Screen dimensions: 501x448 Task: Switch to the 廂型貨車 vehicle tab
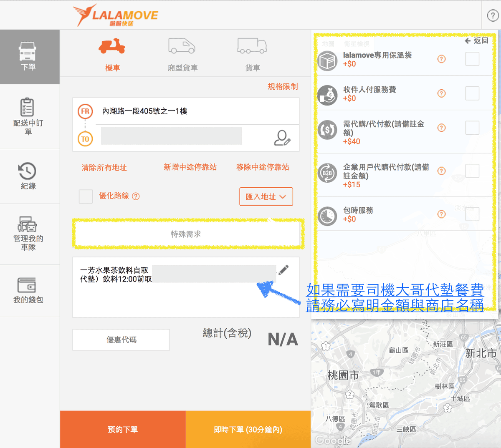[x=182, y=54]
